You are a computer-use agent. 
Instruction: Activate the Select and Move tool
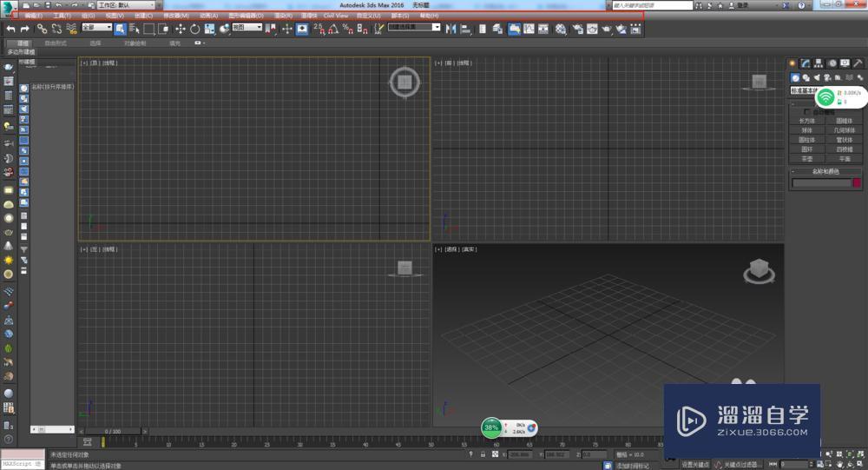(x=181, y=29)
